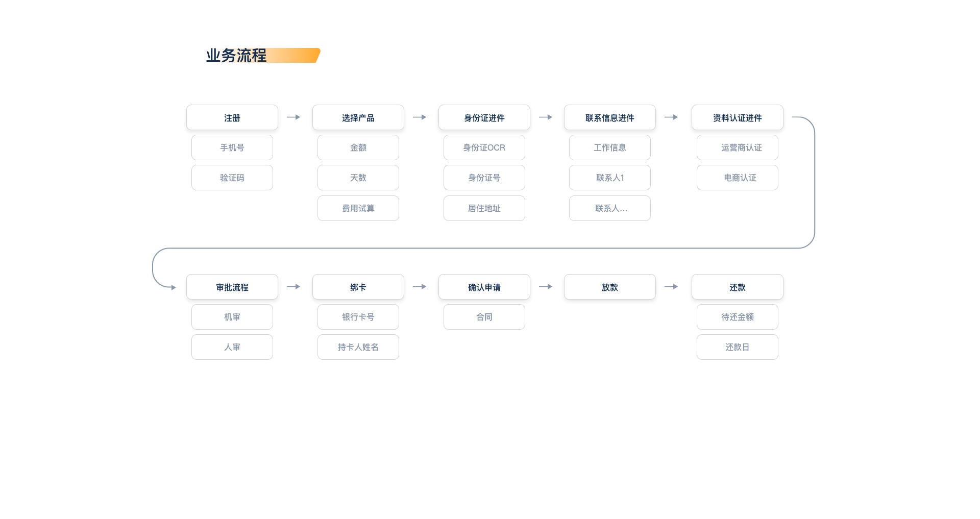Select the 居住地址 item

(x=484, y=208)
